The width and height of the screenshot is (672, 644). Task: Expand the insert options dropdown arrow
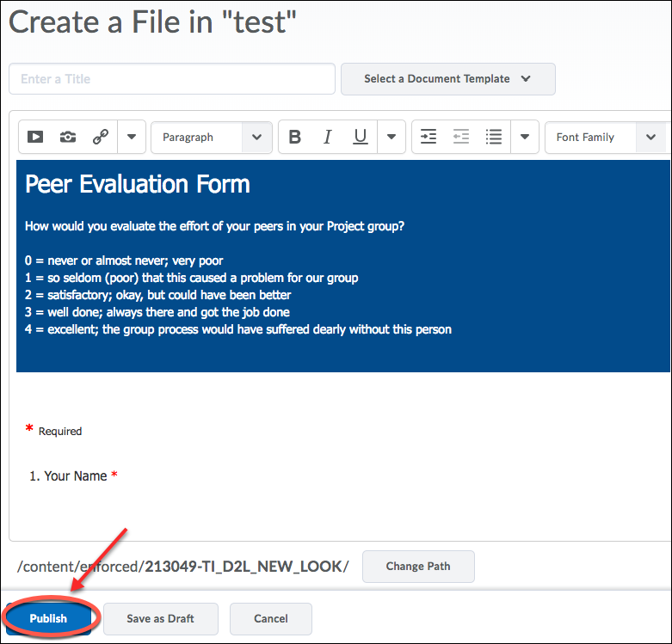132,137
